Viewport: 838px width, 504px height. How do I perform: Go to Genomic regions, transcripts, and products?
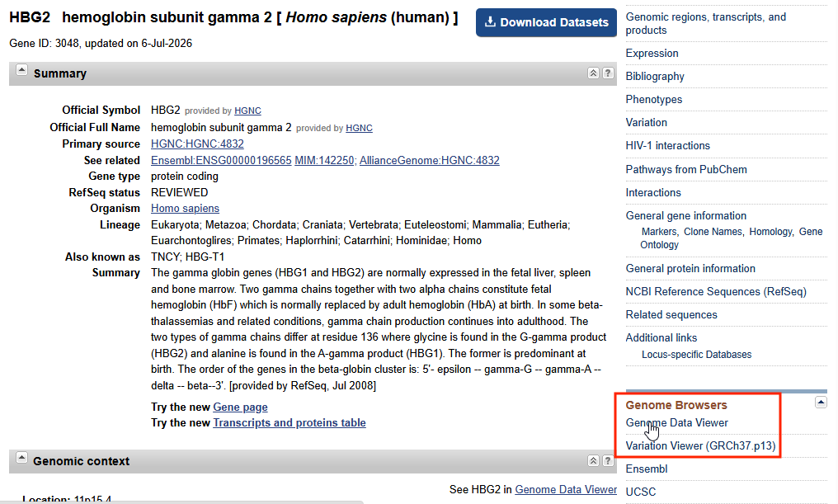click(x=705, y=24)
